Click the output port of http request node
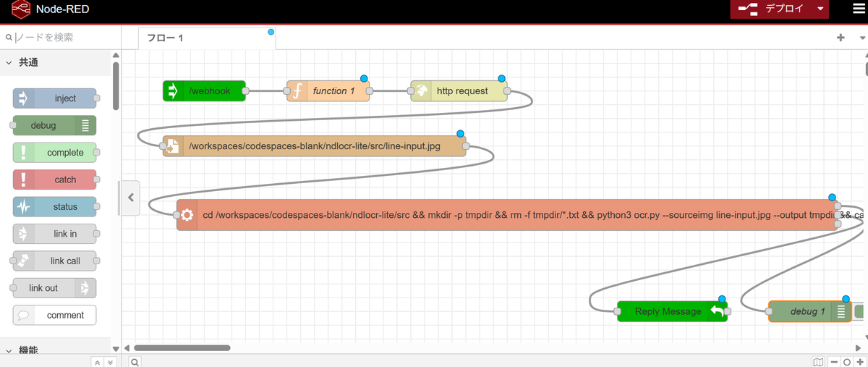868x367 pixels. pyautogui.click(x=507, y=91)
